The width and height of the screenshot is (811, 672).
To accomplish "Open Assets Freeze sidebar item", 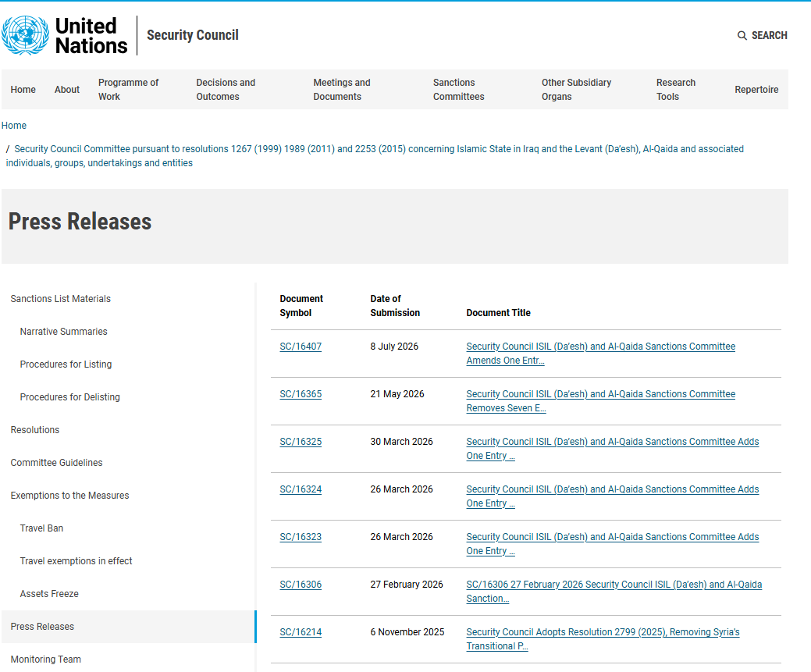I will click(49, 594).
